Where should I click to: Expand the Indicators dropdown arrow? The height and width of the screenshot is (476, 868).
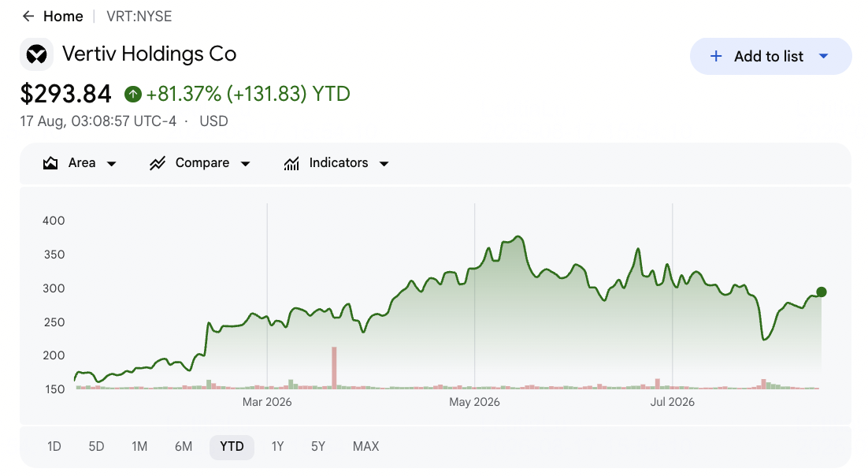click(x=384, y=163)
